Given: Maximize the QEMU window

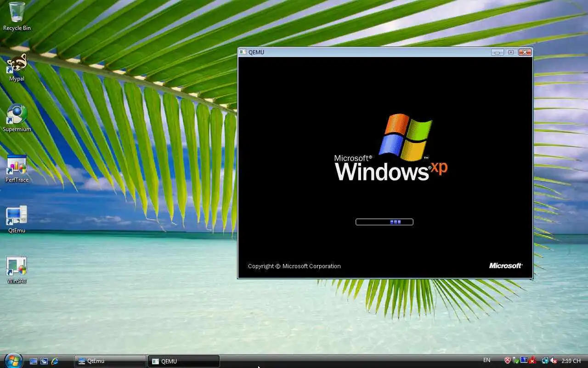Looking at the screenshot, I should tap(511, 52).
